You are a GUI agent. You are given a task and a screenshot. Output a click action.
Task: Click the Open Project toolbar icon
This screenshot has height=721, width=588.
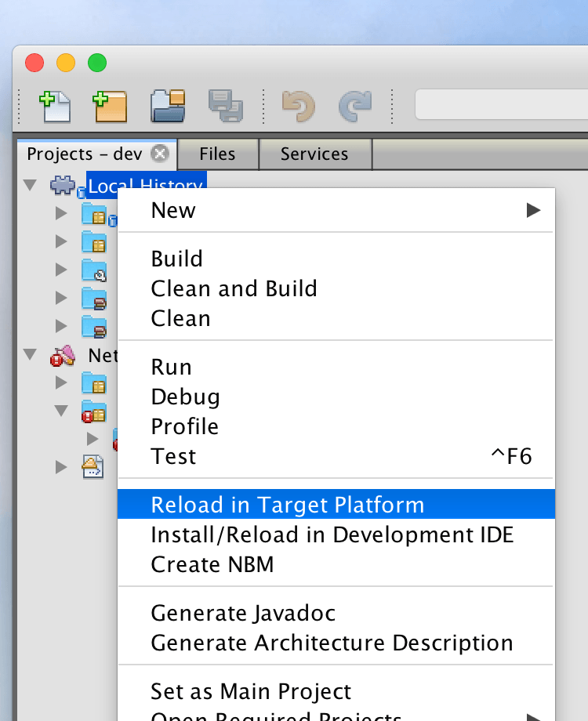point(168,106)
